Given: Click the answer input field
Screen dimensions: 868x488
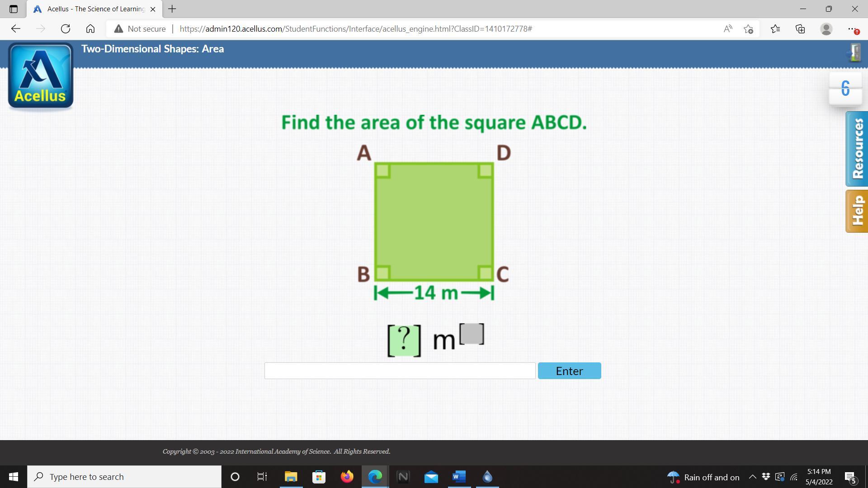Looking at the screenshot, I should (x=400, y=371).
